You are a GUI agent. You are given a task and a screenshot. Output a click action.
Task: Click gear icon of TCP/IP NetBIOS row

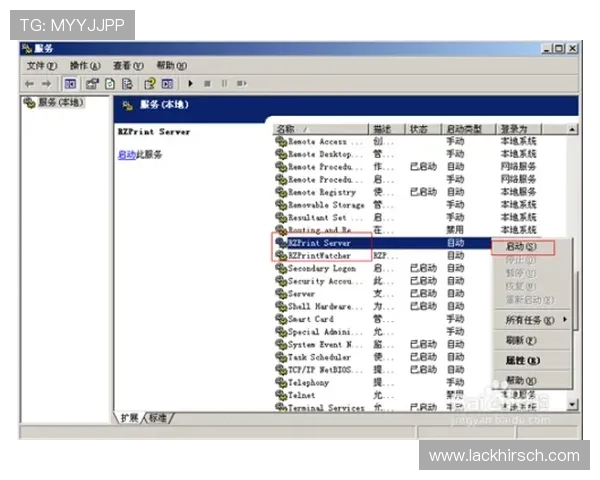coord(281,369)
